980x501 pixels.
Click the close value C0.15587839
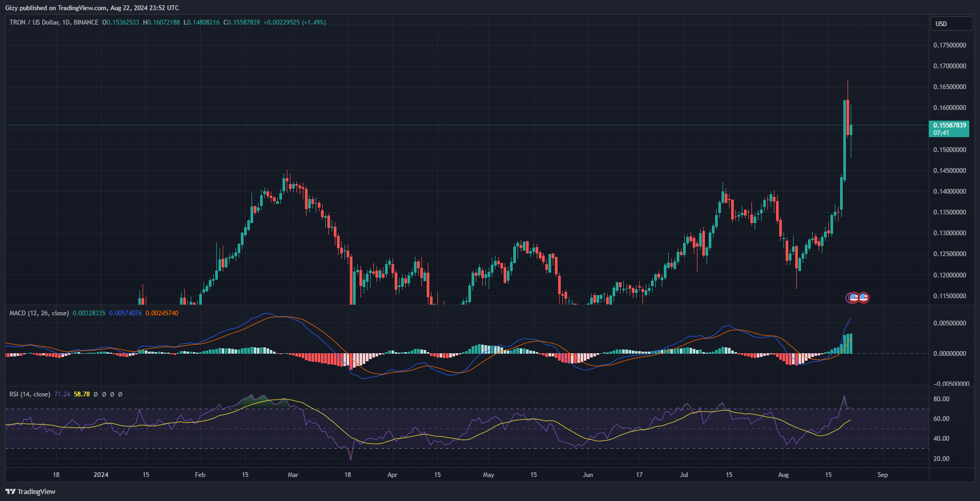click(241, 22)
